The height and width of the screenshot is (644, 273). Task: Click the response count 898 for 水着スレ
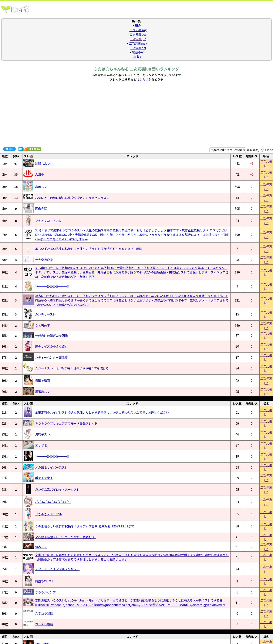coord(237,187)
